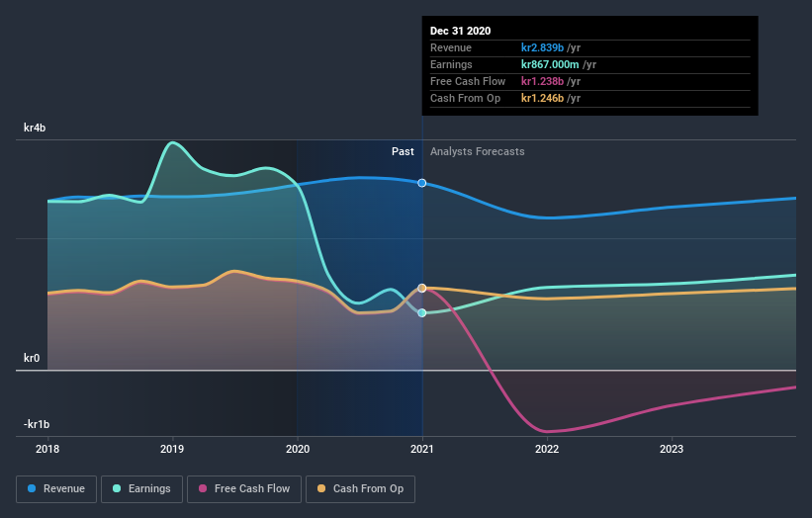Viewport: 812px width, 518px height.
Task: Click the 2023 x-axis label
Action: pos(672,449)
